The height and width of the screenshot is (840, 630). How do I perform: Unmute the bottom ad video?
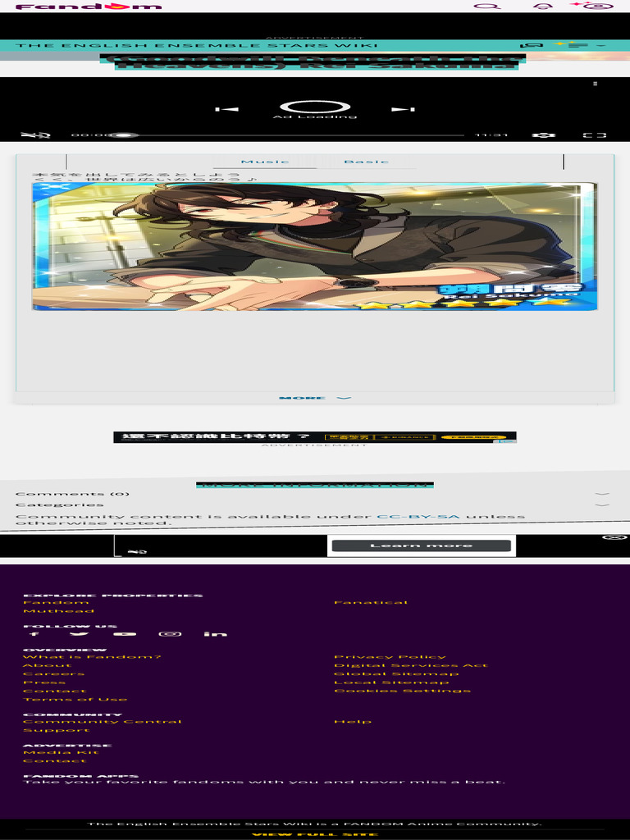[137, 551]
